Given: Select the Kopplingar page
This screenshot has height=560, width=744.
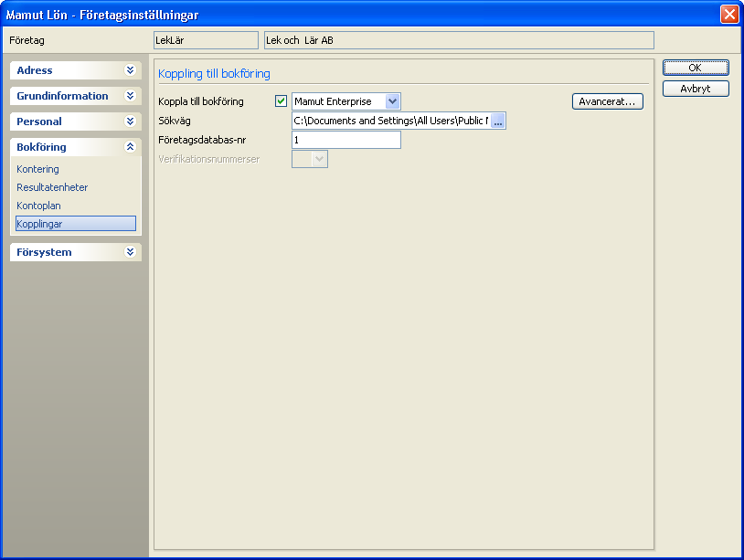Looking at the screenshot, I should click(76, 224).
